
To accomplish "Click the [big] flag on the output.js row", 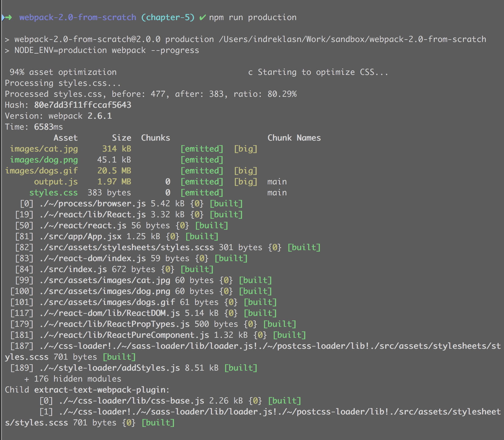I will (246, 182).
